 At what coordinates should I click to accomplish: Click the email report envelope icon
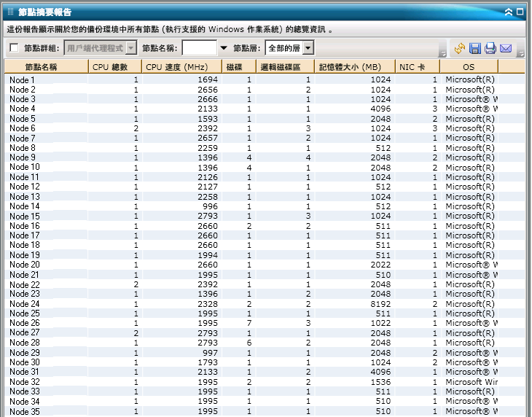[506, 49]
